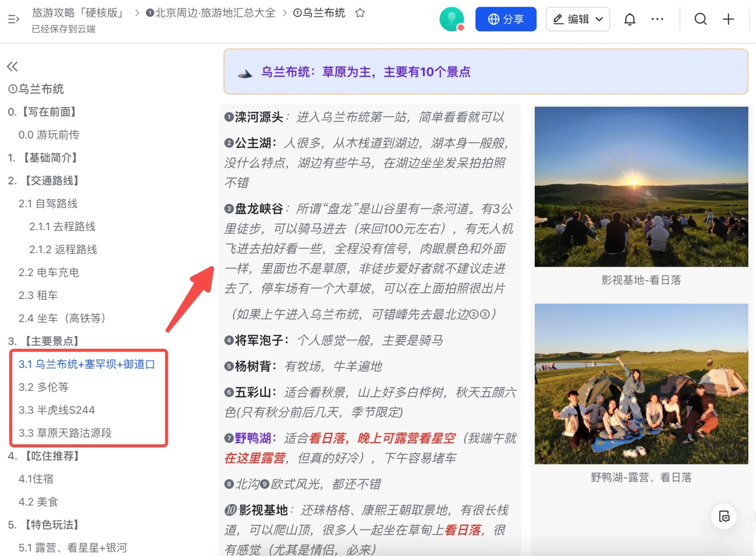This screenshot has height=556, width=756.
Task: Go to section 4.【吃住推荐】
Action: 45,456
